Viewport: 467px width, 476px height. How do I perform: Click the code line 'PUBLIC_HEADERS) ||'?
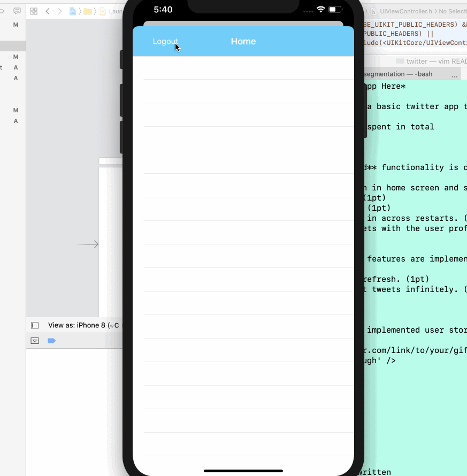399,34
